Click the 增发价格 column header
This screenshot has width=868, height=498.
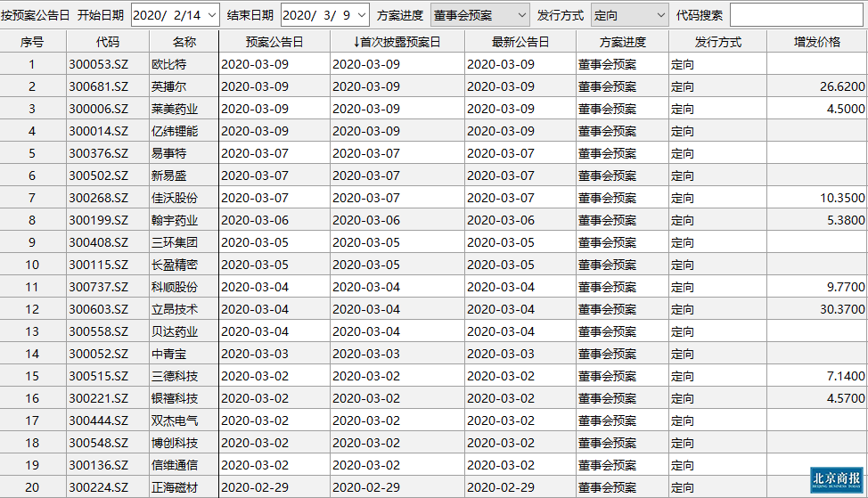817,42
